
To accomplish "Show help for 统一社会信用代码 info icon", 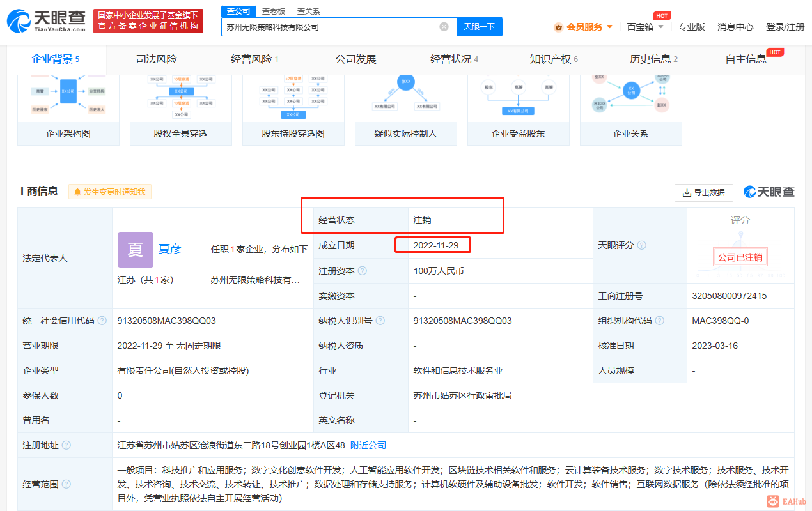I will pyautogui.click(x=102, y=321).
